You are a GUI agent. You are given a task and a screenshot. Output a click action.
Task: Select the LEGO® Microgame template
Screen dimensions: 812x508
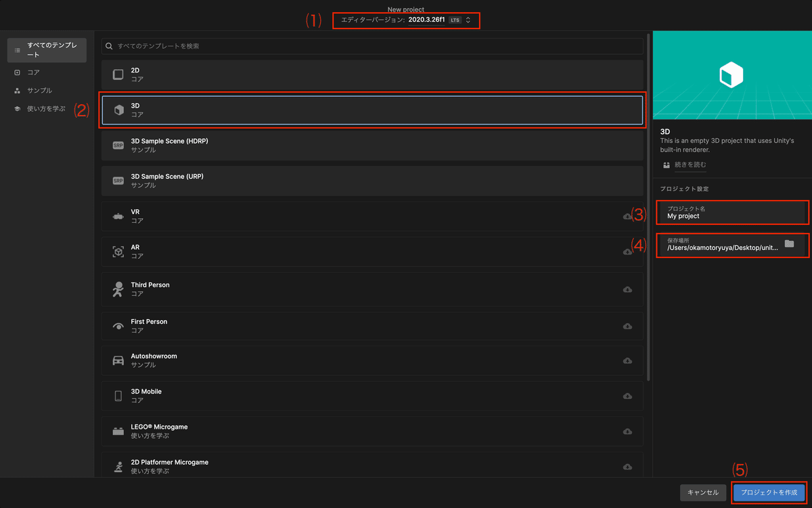point(372,431)
